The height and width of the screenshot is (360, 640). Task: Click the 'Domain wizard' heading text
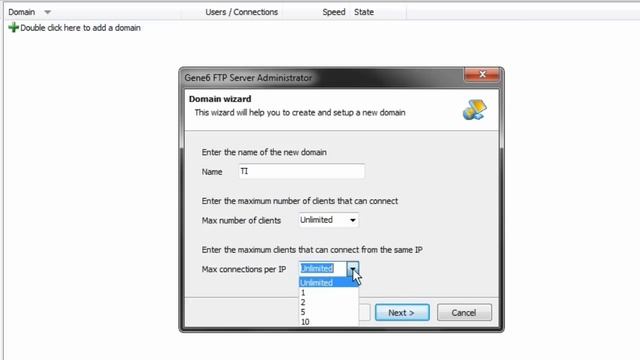(x=220, y=99)
